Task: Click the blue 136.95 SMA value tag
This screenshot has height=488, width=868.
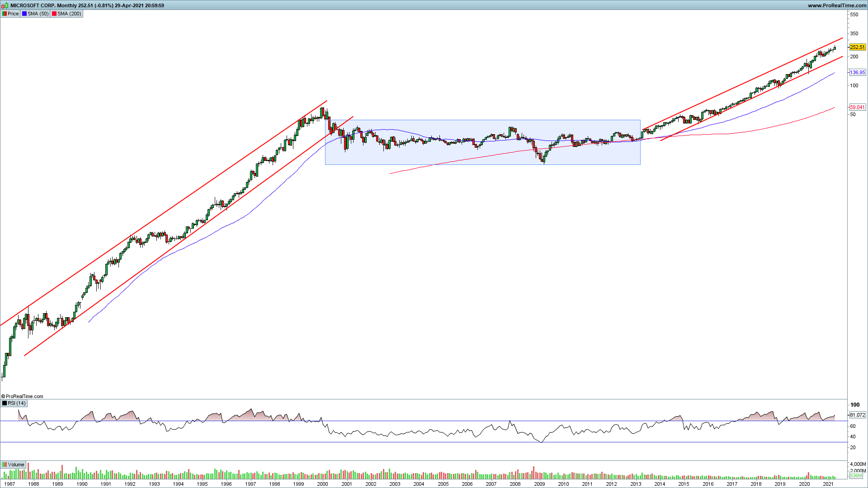Action: pyautogui.click(x=857, y=72)
